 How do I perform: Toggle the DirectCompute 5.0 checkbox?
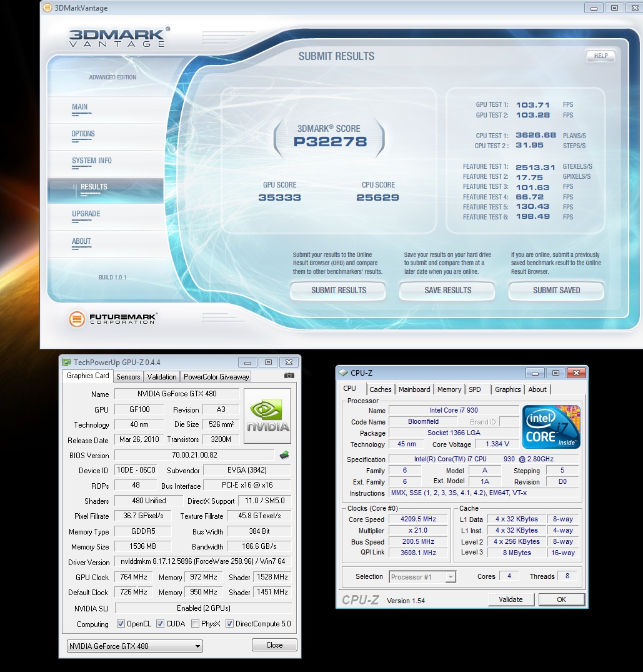[x=229, y=624]
